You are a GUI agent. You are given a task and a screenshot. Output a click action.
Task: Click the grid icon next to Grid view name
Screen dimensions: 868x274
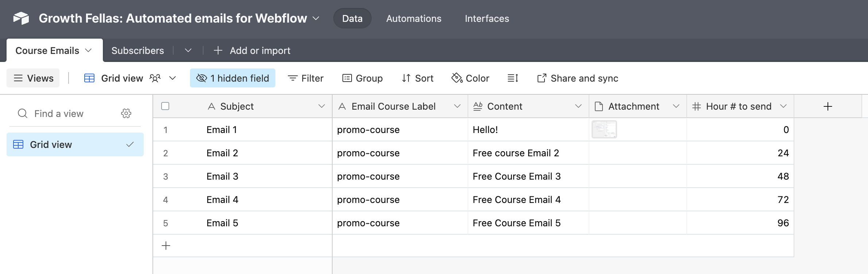click(x=89, y=78)
